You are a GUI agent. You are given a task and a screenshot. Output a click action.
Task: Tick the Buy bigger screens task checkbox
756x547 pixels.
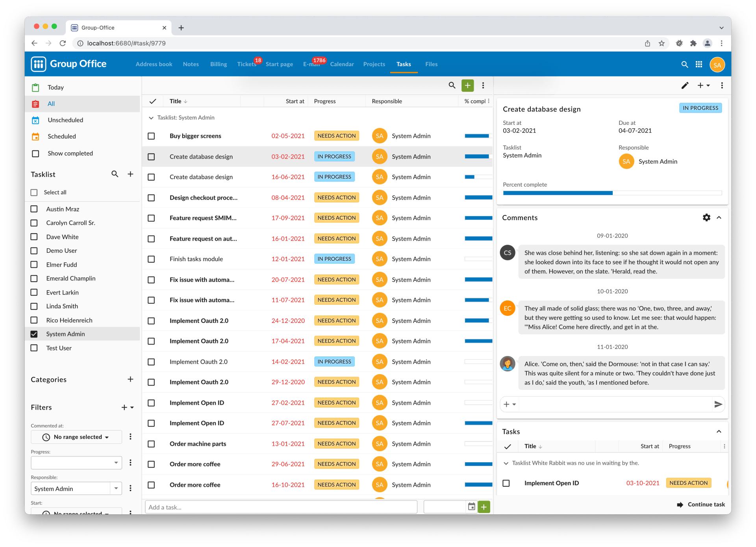[x=151, y=136]
